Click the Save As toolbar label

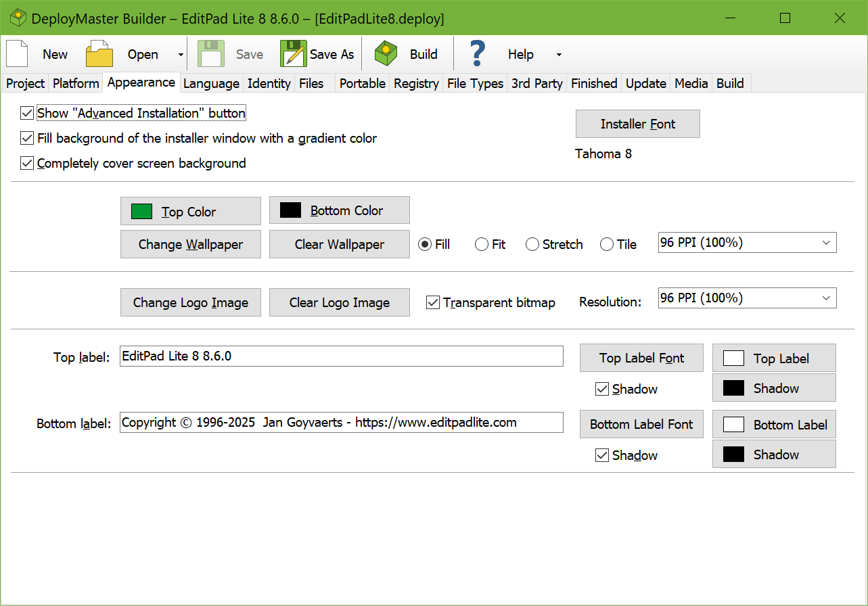click(x=332, y=55)
